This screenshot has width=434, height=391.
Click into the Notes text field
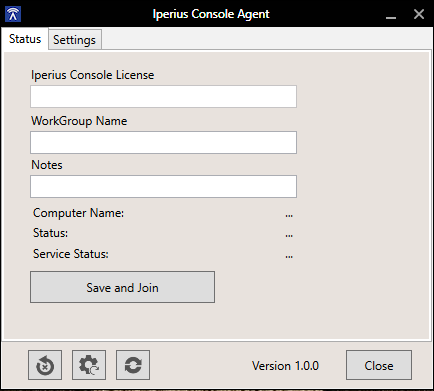[x=163, y=186]
